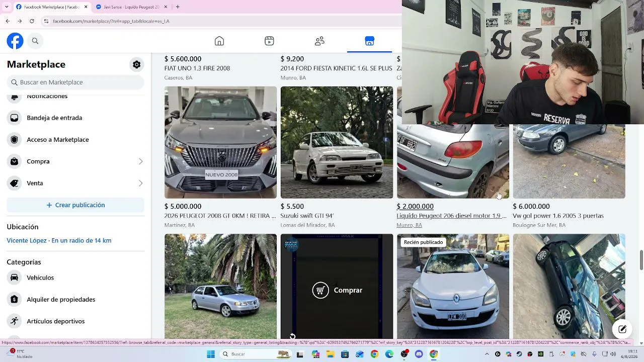This screenshot has height=362, width=644.
Task: Open the Windows Start menu
Action: [211, 354]
